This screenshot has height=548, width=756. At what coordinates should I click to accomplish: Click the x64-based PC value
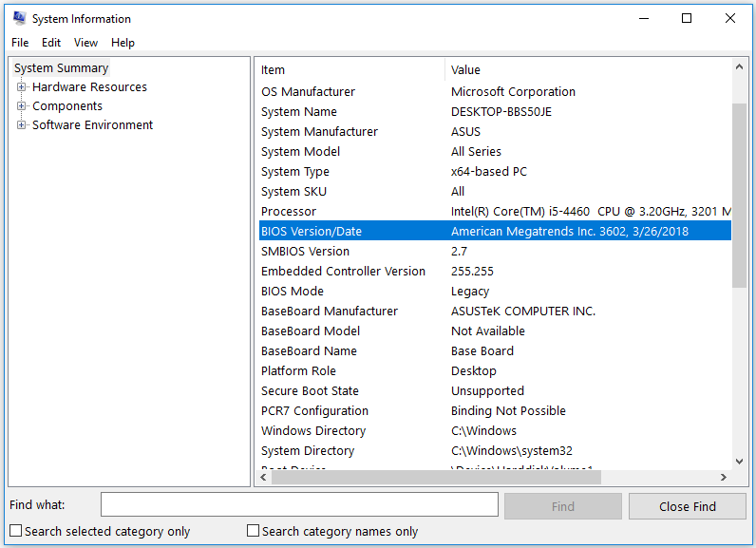tap(489, 172)
